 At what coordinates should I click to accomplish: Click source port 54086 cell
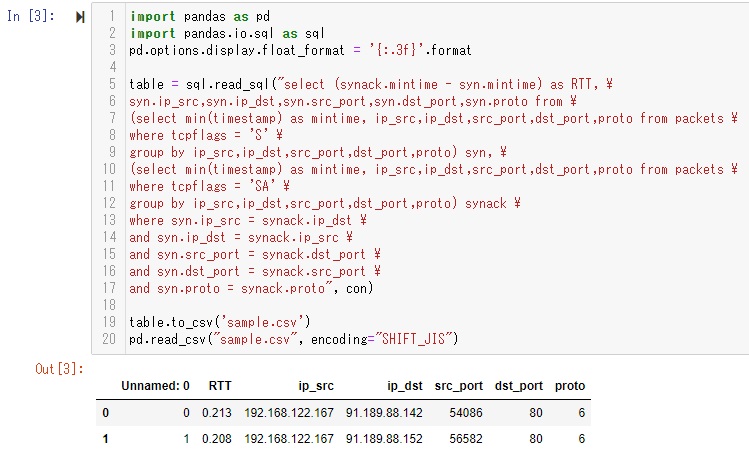466,413
